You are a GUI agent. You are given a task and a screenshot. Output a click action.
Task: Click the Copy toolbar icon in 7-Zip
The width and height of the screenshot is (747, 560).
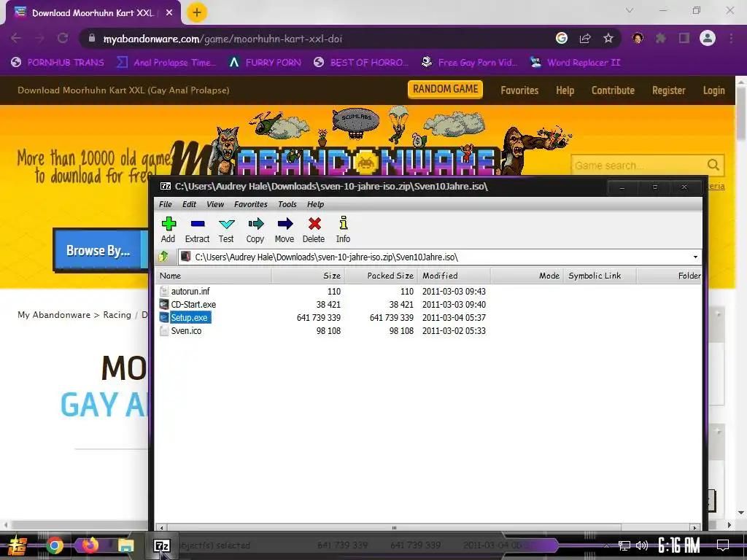[255, 230]
